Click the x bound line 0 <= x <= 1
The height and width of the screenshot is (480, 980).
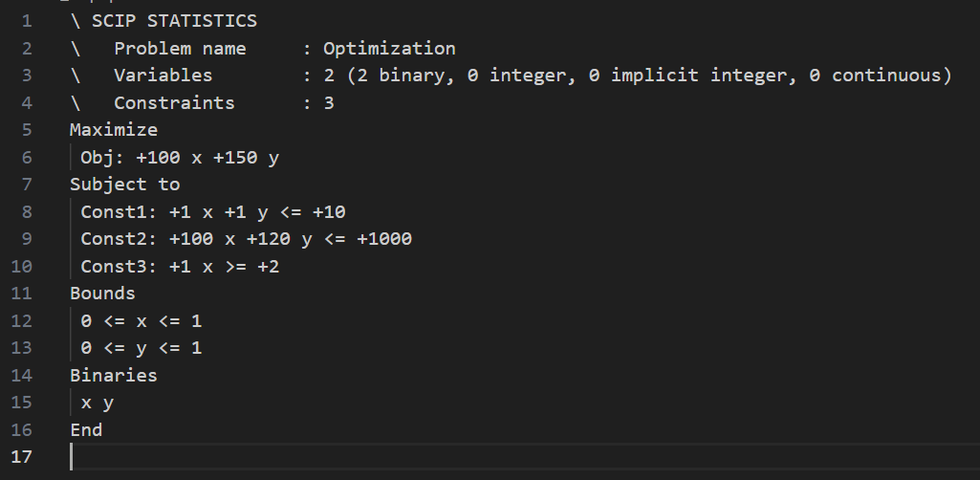(142, 321)
